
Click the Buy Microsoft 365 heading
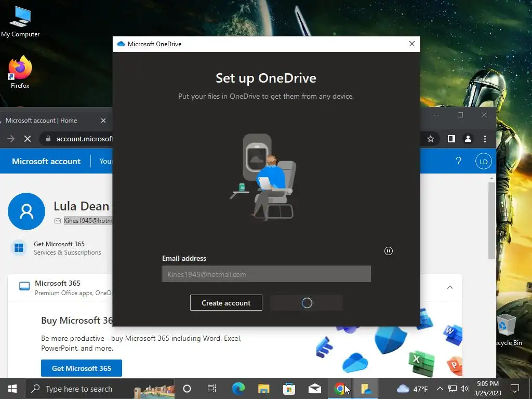pyautogui.click(x=77, y=320)
